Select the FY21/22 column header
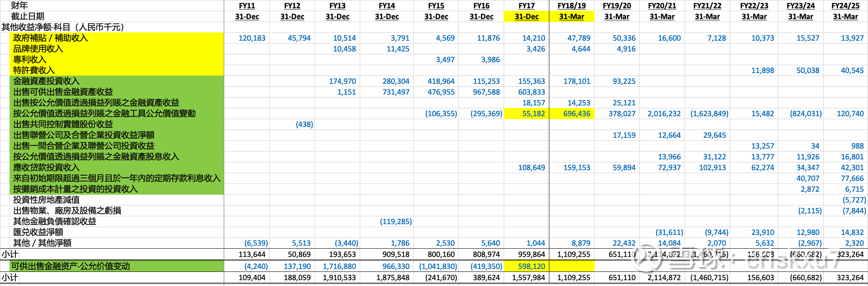Viewport: 868px width, 286px height. pos(707,6)
